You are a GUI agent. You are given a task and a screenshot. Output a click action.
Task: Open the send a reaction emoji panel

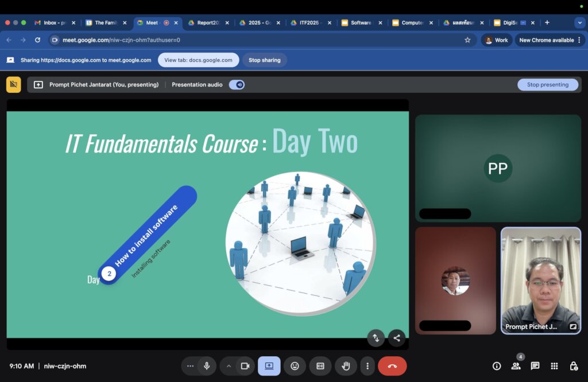click(x=295, y=366)
